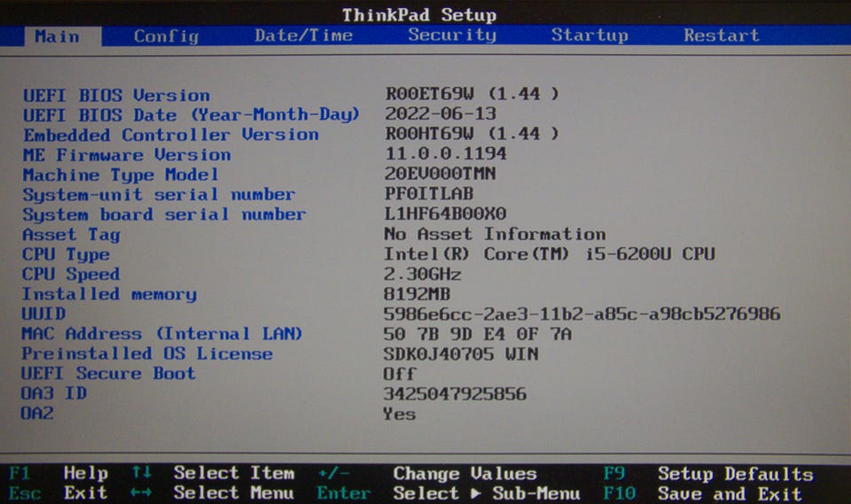Image resolution: width=851 pixels, height=504 pixels.
Task: Click the ThinkPad Setup title
Action: click(419, 15)
